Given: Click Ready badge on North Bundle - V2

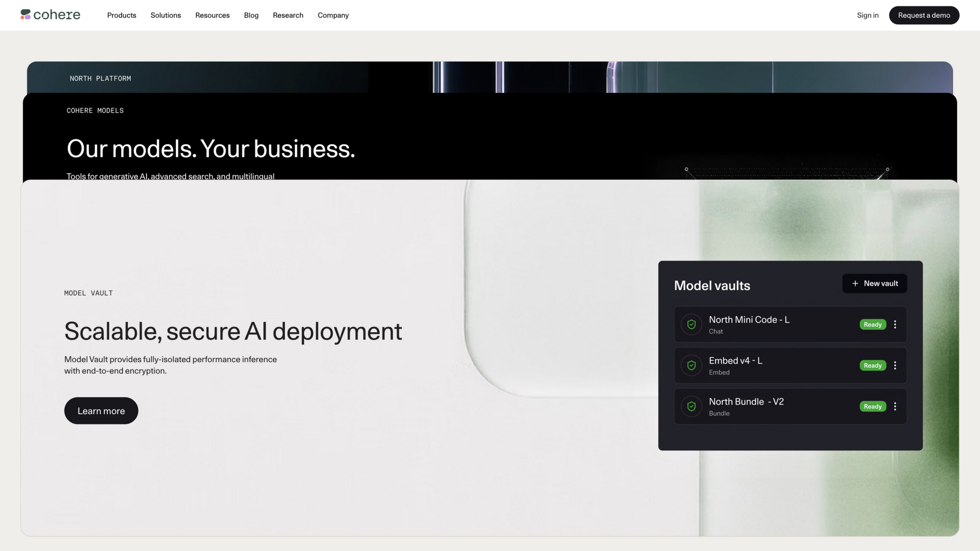Looking at the screenshot, I should click(x=873, y=407).
